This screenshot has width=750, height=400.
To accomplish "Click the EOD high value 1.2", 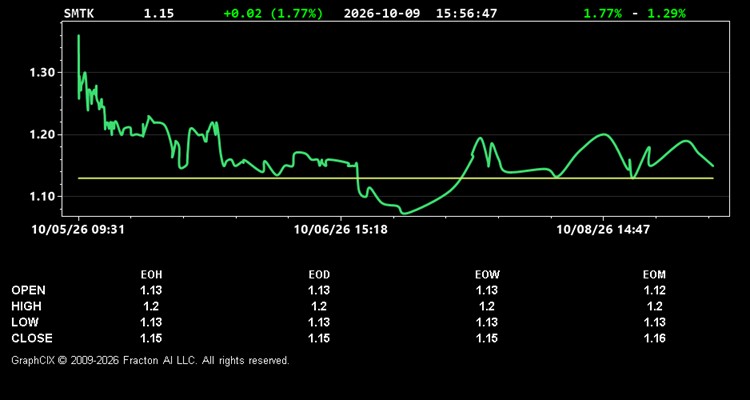I will tap(319, 306).
